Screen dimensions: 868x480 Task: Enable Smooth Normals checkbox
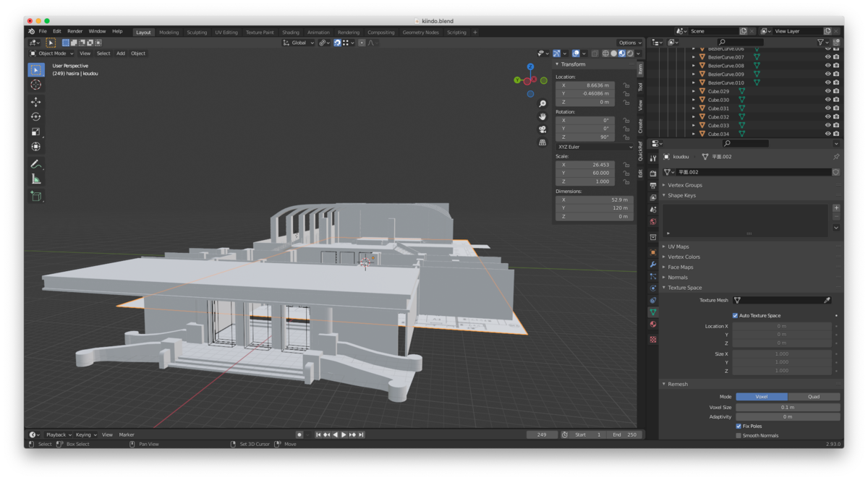pos(739,435)
